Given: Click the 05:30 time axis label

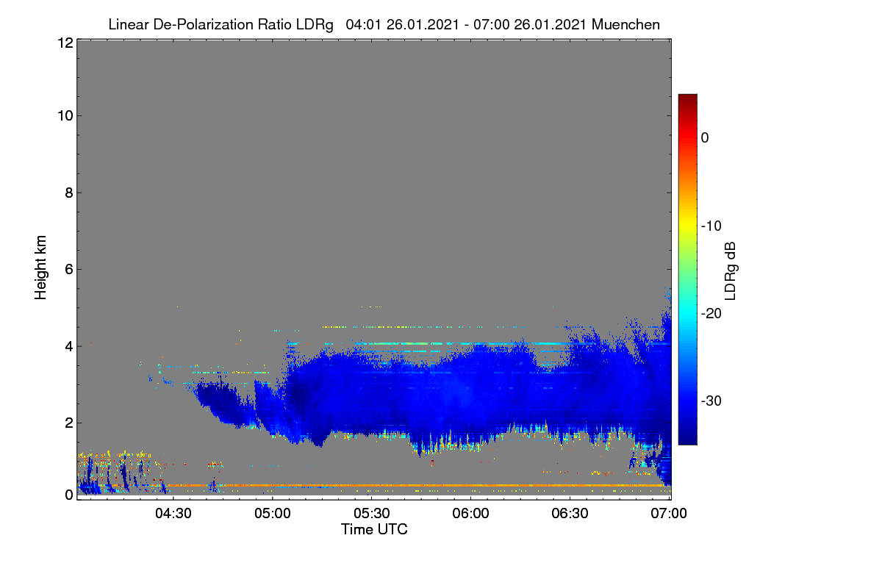Looking at the screenshot, I should (x=371, y=514).
